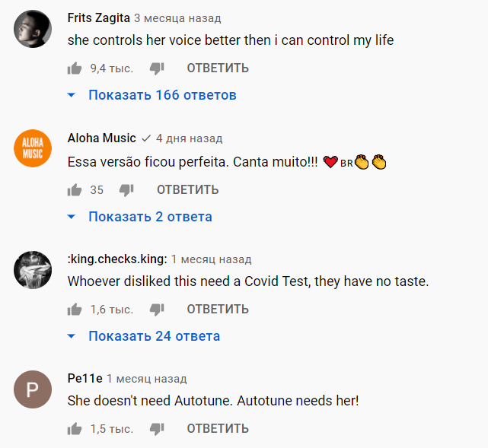Screen dimensions: 488x448
Task: Dislike the Aloha Music comment
Action: point(127,189)
